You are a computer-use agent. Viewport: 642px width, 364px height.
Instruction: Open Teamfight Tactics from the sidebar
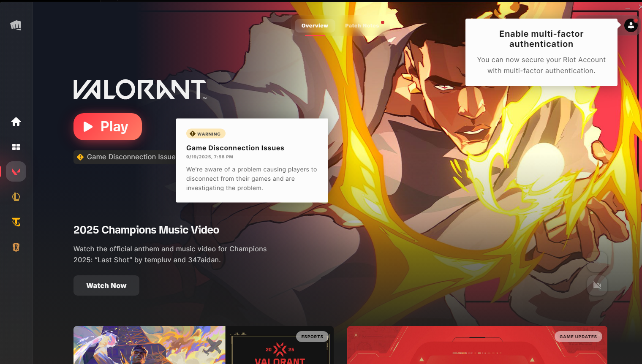[x=16, y=222]
